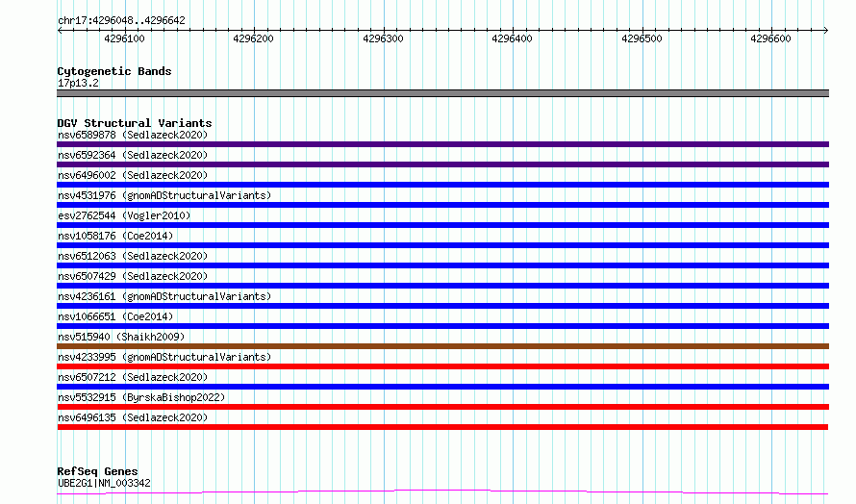856x504 pixels.
Task: Open the nsv515940 (Shaikh2009) variant label
Action: tap(121, 337)
